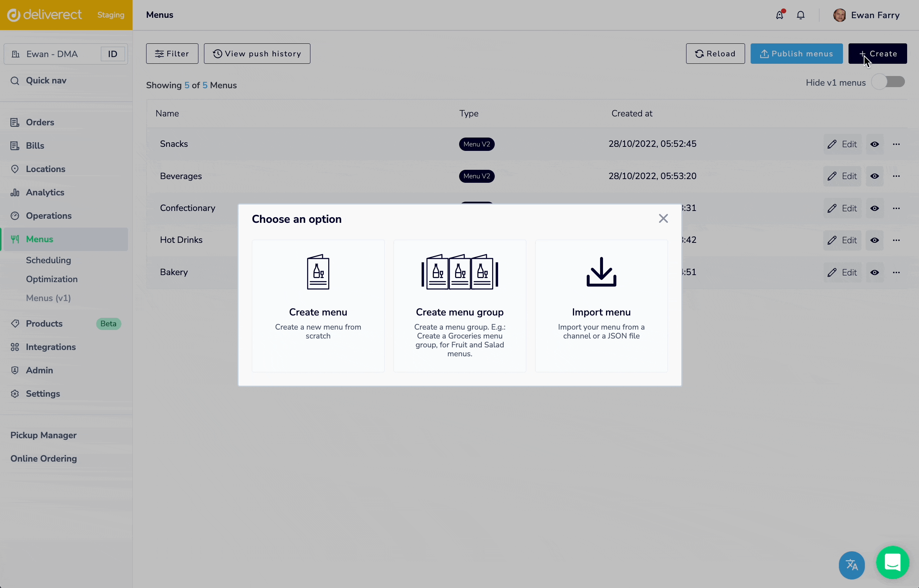Open the chat support bubble
919x588 pixels.
[892, 562]
